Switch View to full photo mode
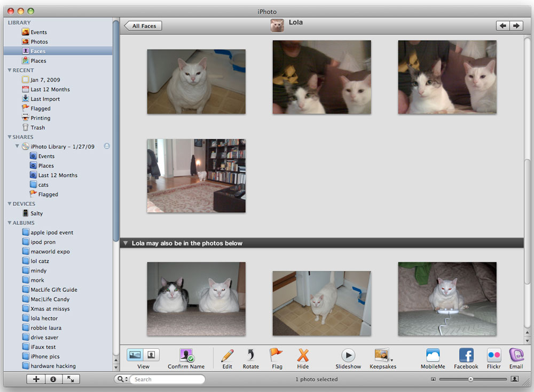 135,354
